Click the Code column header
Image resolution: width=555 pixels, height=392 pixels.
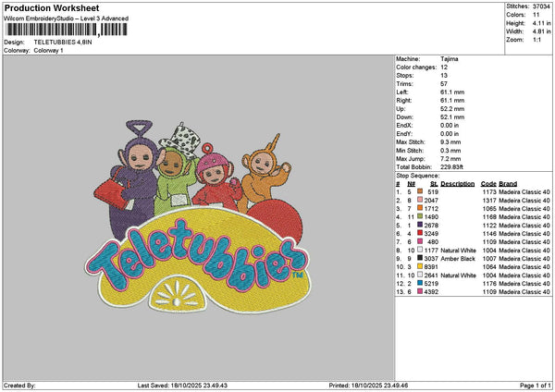(488, 183)
